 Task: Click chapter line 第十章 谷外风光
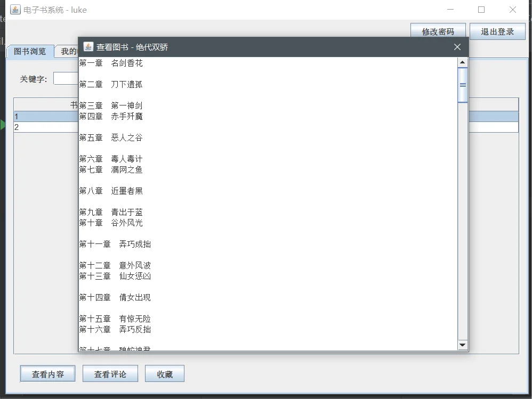click(111, 223)
